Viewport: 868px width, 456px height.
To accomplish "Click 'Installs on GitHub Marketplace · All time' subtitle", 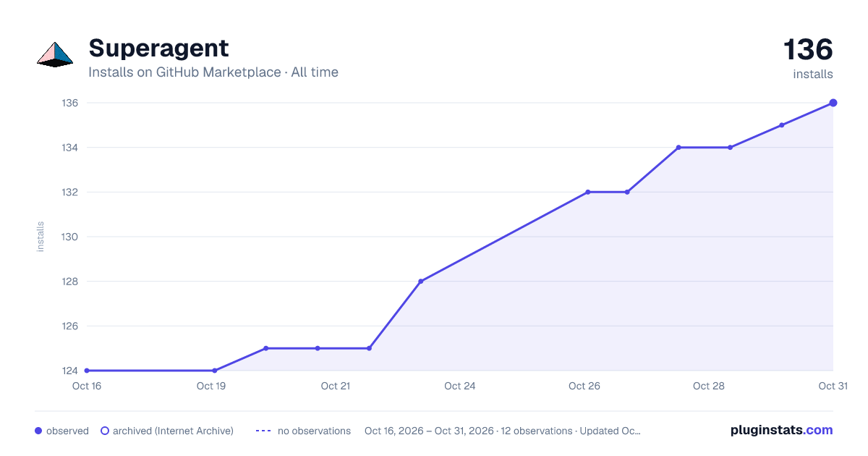I will (x=213, y=72).
